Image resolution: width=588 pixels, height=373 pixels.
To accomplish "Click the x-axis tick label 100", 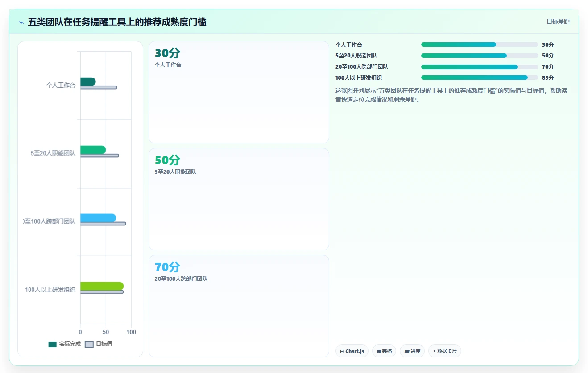I will 131,332.
